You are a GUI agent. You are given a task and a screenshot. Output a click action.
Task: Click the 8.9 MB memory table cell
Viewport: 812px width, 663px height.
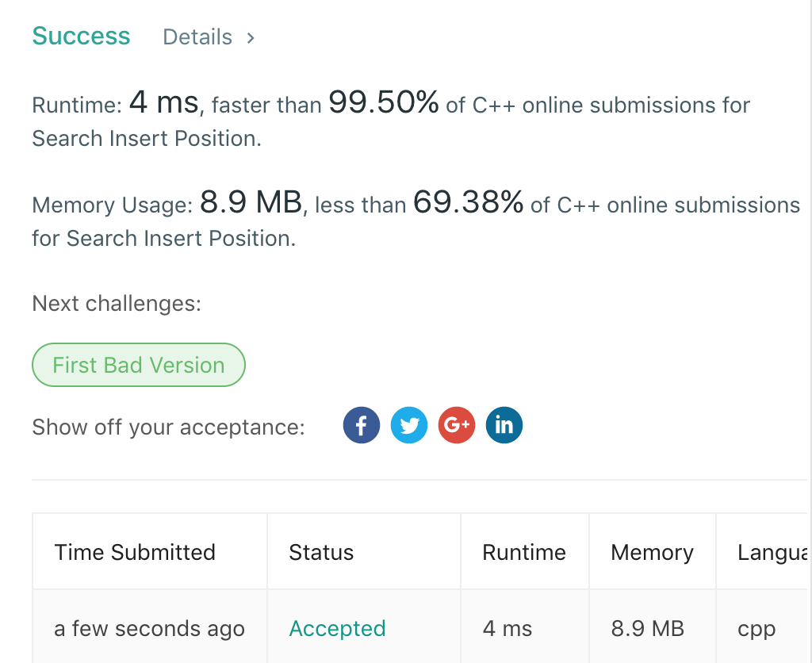pos(647,629)
